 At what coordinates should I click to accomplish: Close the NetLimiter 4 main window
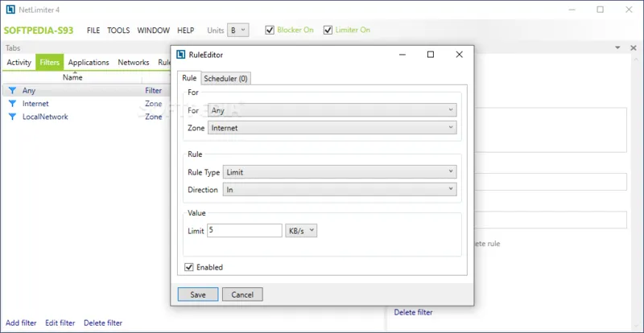point(629,10)
